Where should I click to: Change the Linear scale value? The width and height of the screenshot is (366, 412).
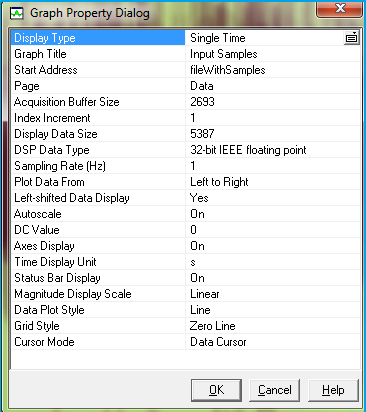pos(205,294)
